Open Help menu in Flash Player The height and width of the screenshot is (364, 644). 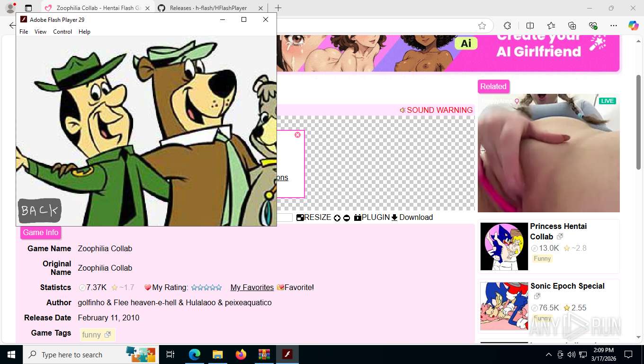pyautogui.click(x=84, y=32)
